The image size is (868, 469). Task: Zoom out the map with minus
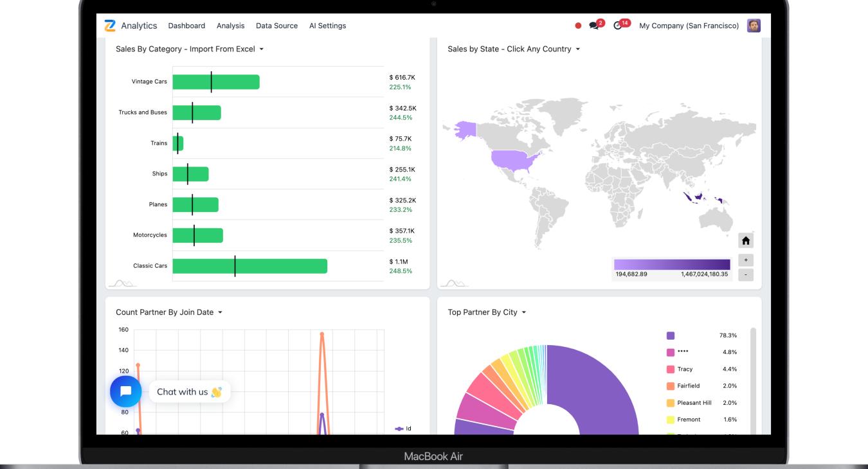(x=746, y=275)
